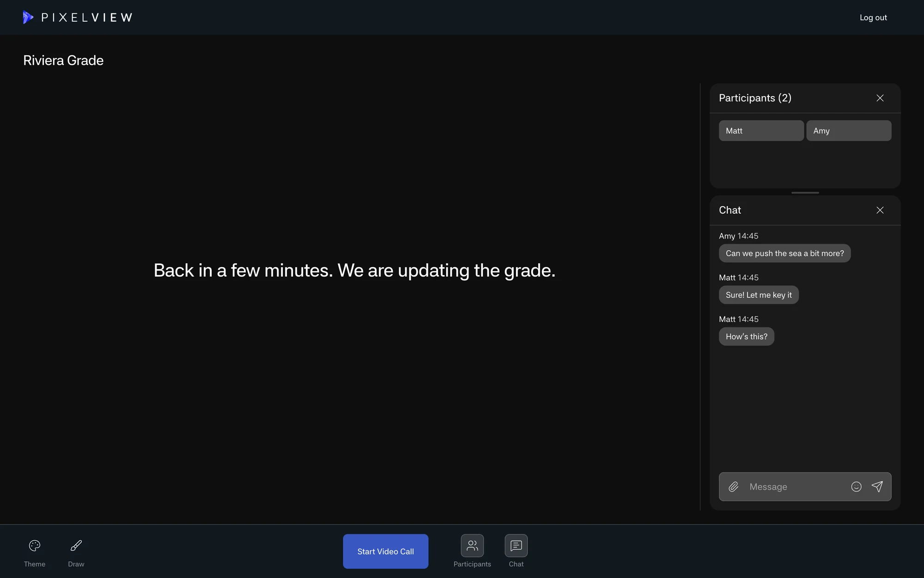Click the paperclip attach file icon
The image size is (924, 578).
[x=734, y=486]
